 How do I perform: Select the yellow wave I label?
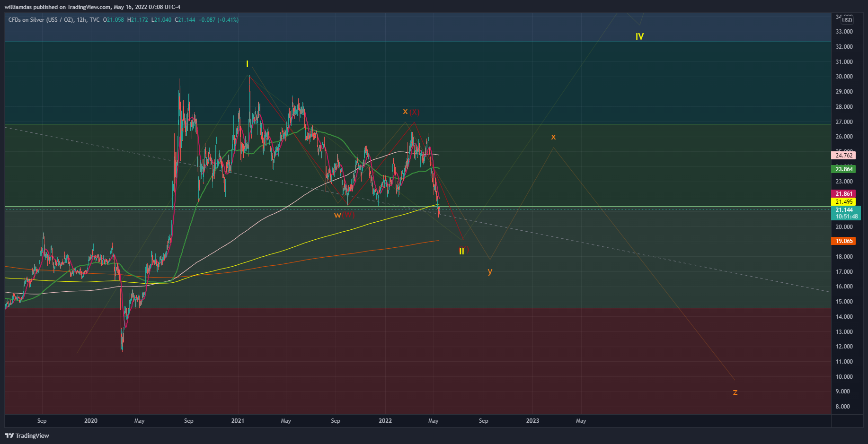tap(247, 64)
